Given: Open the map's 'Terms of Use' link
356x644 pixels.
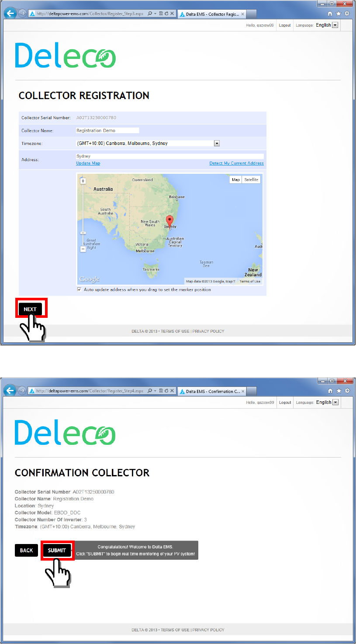Looking at the screenshot, I should tap(251, 281).
